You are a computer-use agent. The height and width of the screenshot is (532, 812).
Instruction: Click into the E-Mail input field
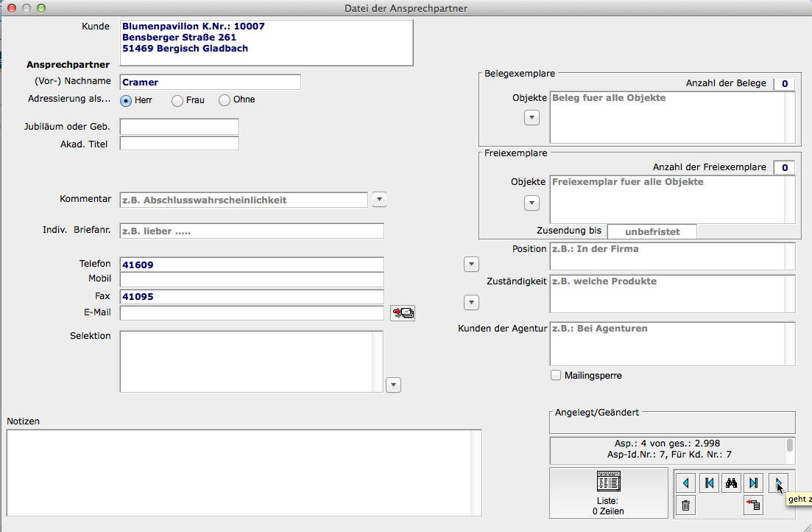252,313
